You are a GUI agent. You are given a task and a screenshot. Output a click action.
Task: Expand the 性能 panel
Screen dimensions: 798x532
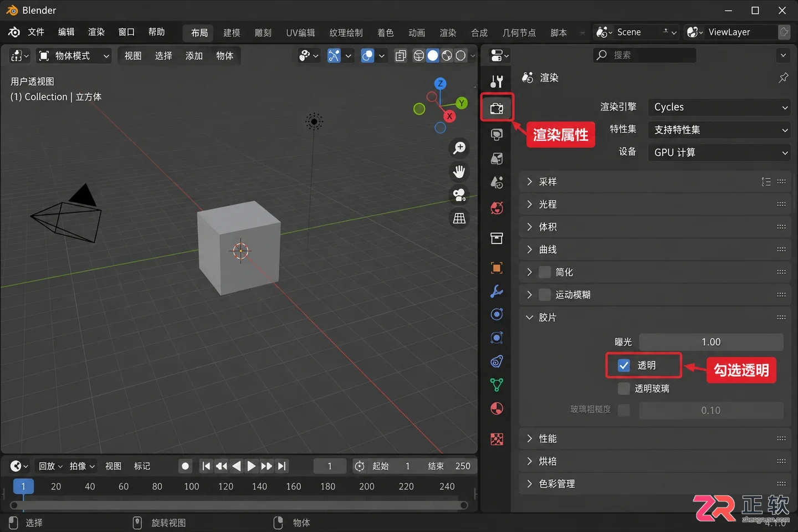654,438
